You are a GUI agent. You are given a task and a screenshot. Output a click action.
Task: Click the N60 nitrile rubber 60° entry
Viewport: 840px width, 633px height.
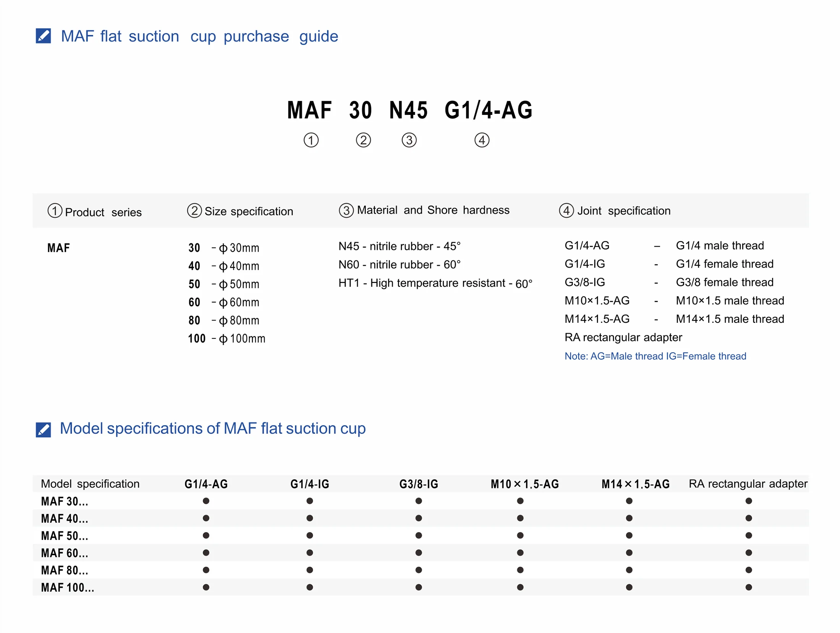[x=399, y=264]
